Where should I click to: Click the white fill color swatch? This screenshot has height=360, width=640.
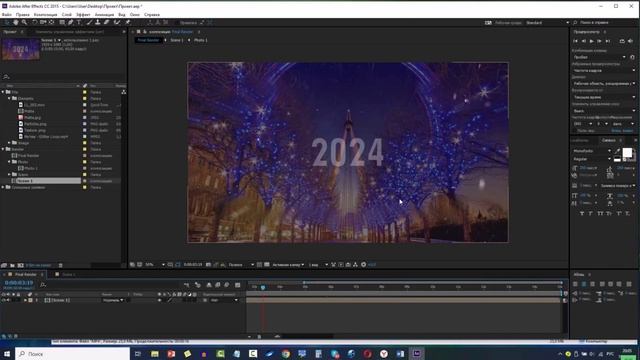pyautogui.click(x=627, y=153)
